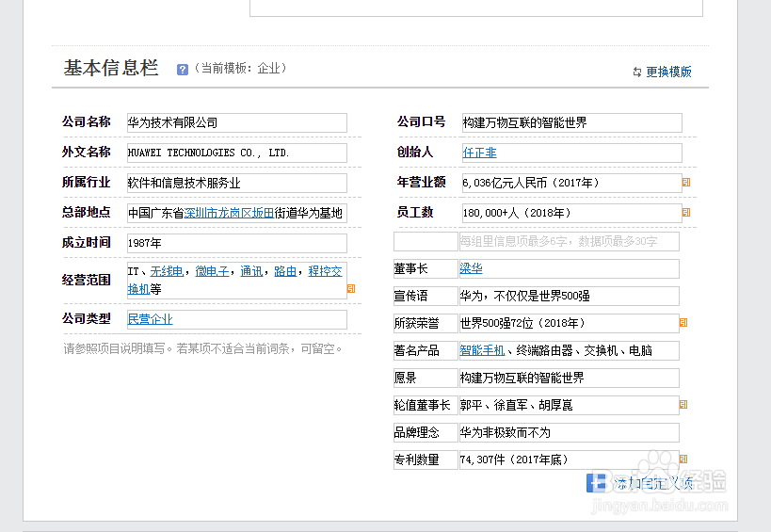The height and width of the screenshot is (532, 771).
Task: Click the orange reference icon beside 轮值董事长
Action: click(x=683, y=405)
